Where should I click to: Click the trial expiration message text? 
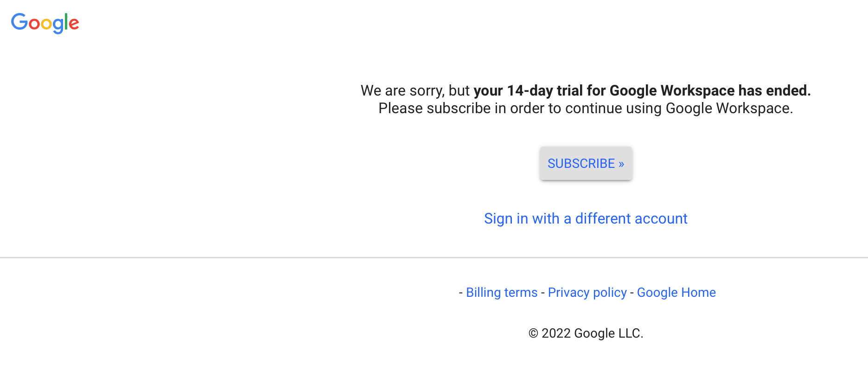point(586,99)
